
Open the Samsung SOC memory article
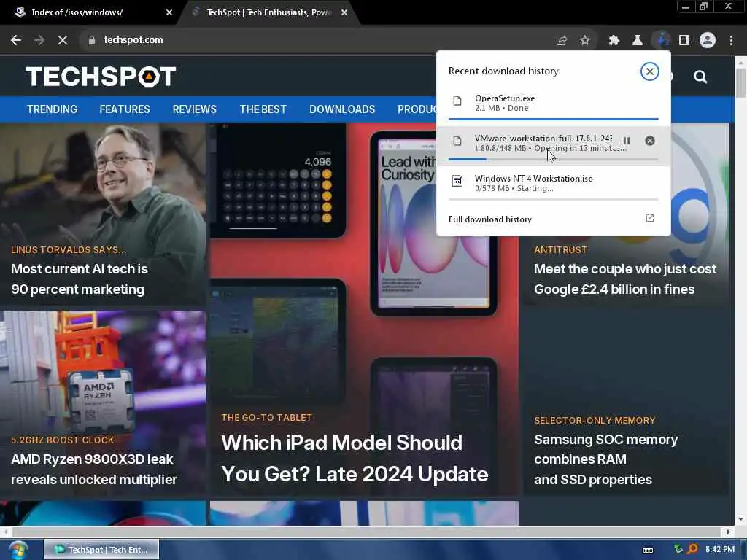point(605,459)
